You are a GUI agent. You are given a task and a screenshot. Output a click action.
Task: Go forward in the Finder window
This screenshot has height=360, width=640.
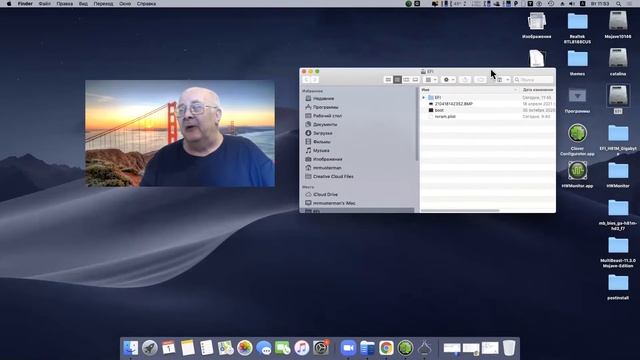[x=315, y=80]
